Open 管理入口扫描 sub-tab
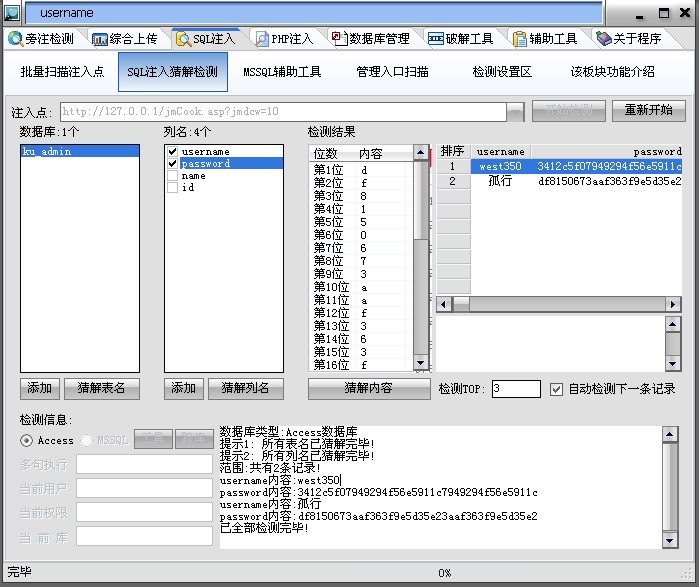This screenshot has width=699, height=587. click(392, 72)
